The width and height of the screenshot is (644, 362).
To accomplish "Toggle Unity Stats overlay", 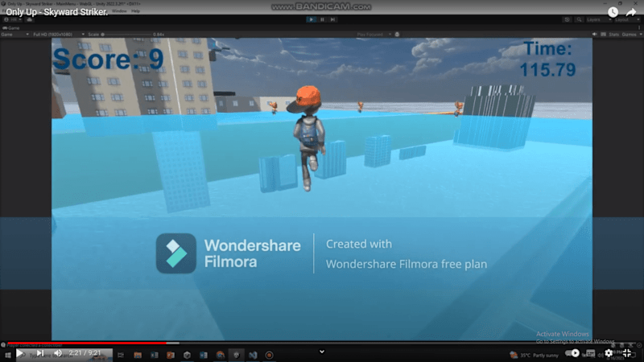I will 613,35.
